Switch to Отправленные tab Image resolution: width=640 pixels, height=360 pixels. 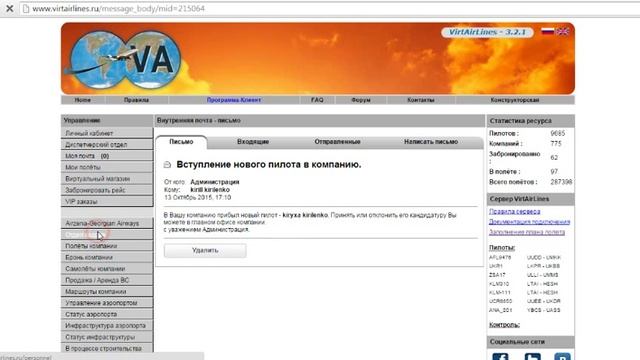click(337, 142)
